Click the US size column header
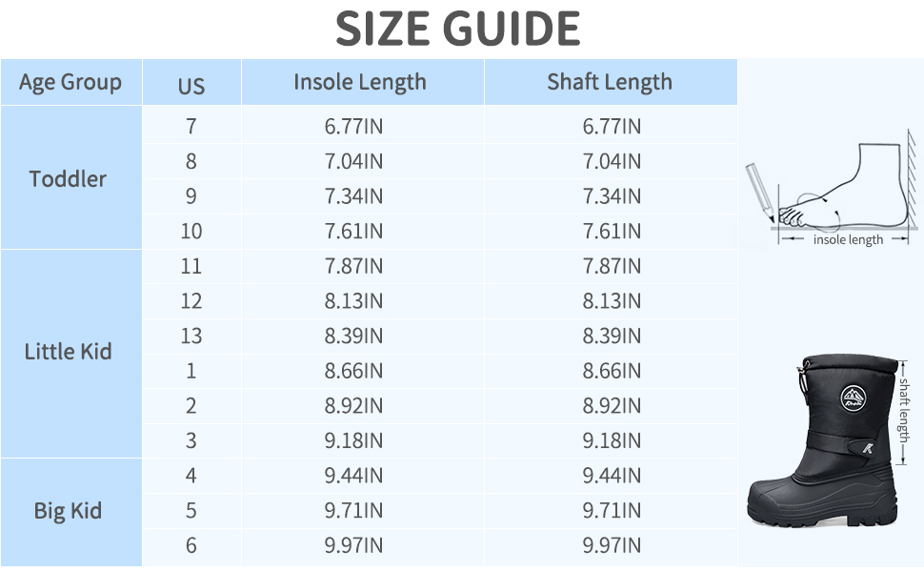The width and height of the screenshot is (924, 572). pyautogui.click(x=191, y=86)
